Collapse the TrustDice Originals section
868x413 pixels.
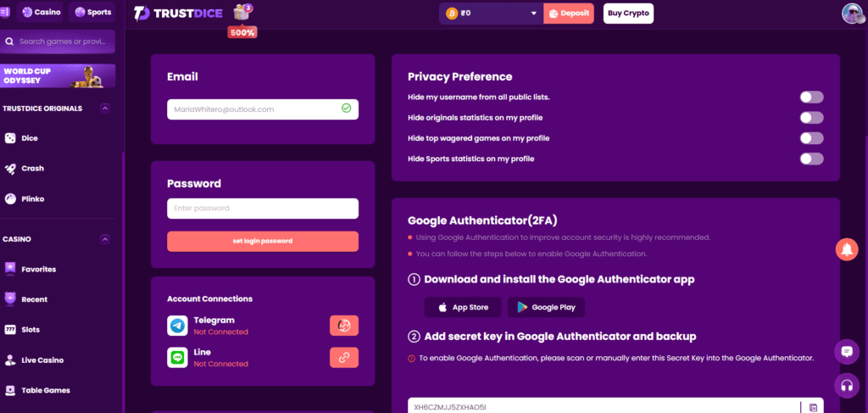[x=105, y=108]
